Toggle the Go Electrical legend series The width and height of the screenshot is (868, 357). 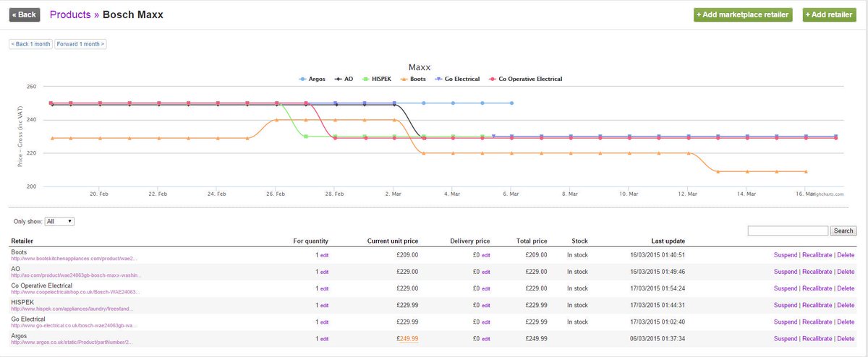click(456, 79)
